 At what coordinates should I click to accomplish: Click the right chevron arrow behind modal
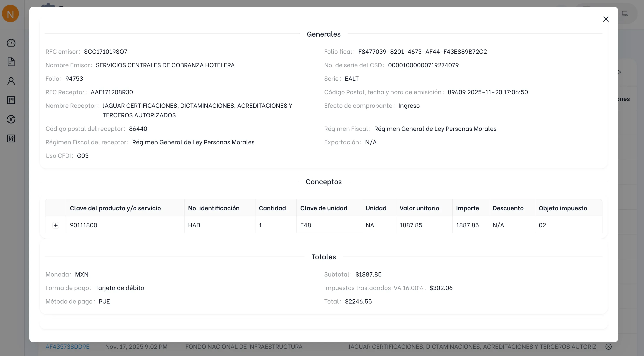(619, 72)
